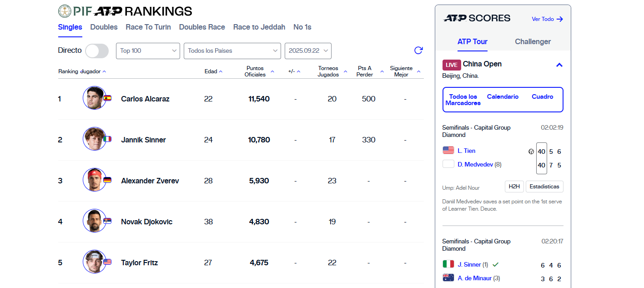This screenshot has width=644, height=288.
Task: Sort by Edad column arrow
Action: click(221, 71)
